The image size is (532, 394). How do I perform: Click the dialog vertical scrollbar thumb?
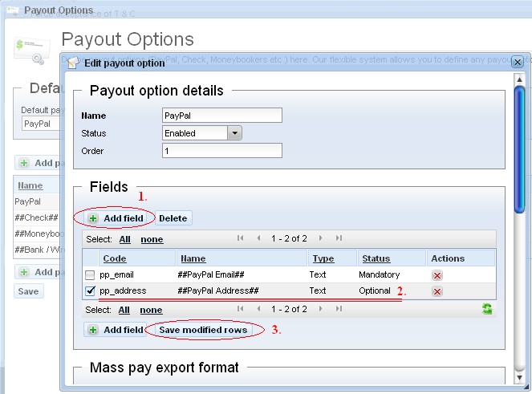(519, 150)
